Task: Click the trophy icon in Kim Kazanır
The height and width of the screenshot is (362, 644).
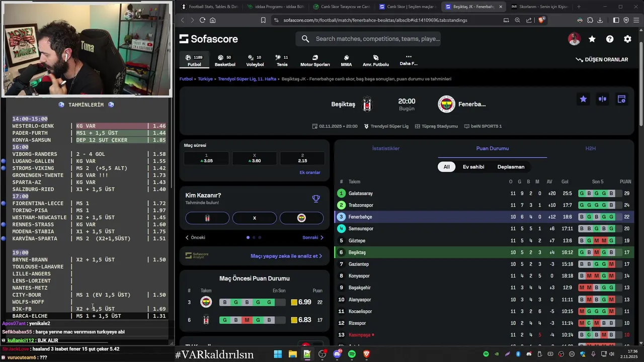Action: coord(316,199)
